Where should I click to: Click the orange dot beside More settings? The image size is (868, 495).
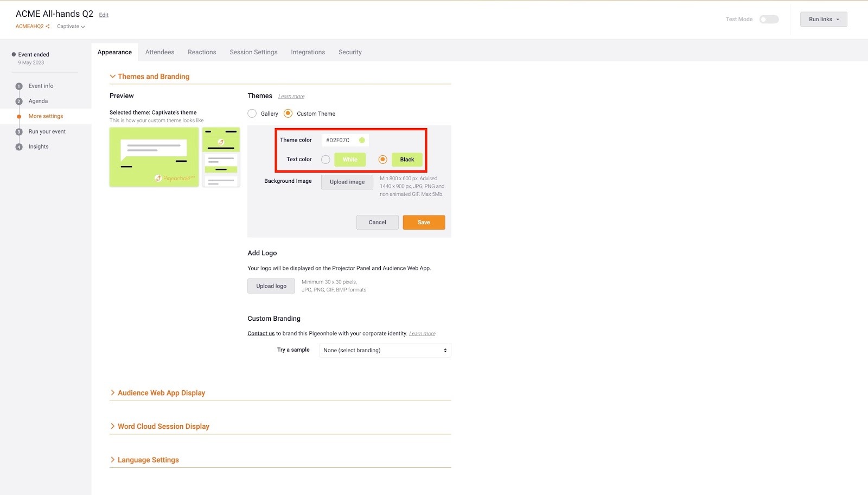[x=19, y=117]
